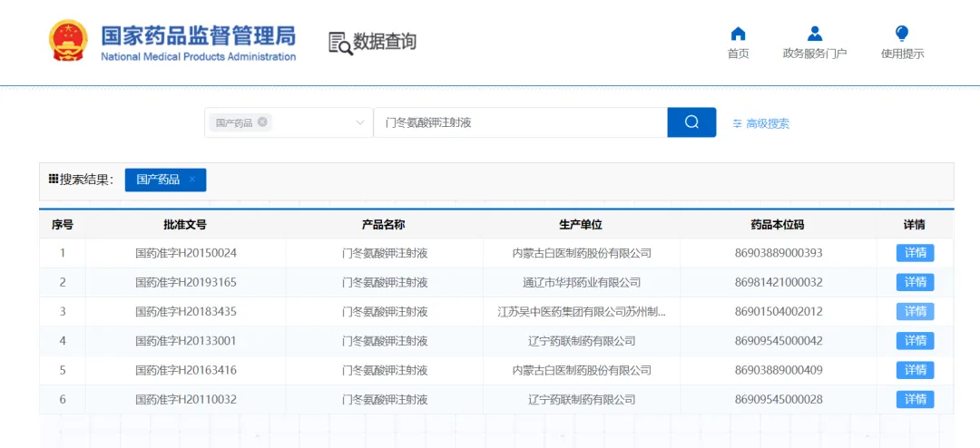
Task: Open 政务服务门户 person icon
Action: pyautogui.click(x=814, y=34)
